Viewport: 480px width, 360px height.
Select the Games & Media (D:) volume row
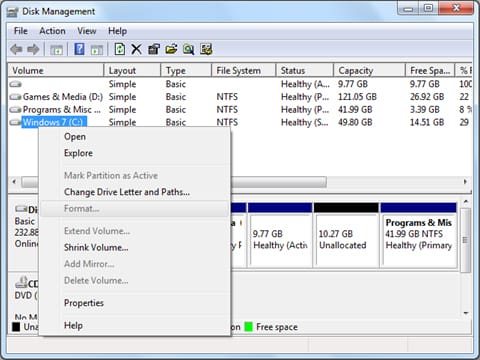[x=240, y=97]
